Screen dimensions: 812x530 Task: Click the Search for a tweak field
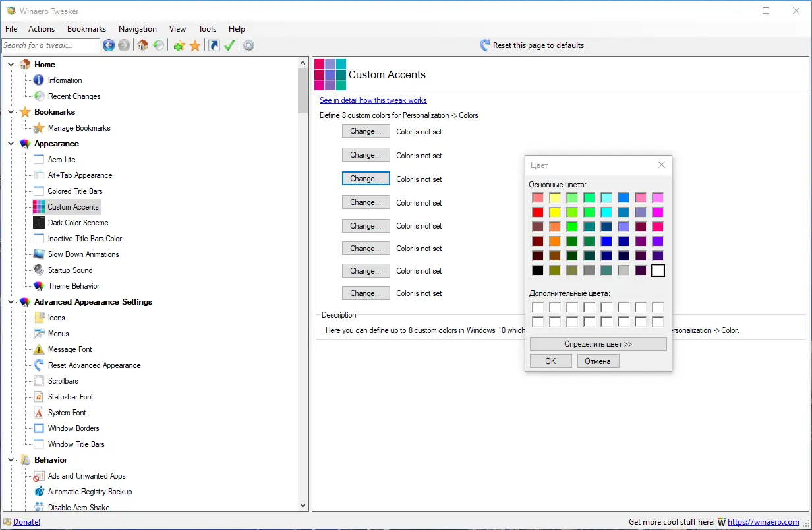[x=50, y=45]
